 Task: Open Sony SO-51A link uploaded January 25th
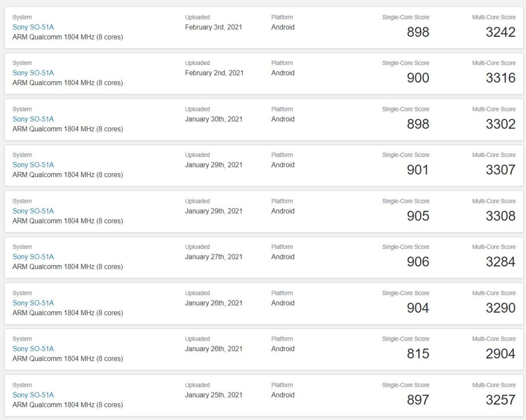(x=33, y=395)
